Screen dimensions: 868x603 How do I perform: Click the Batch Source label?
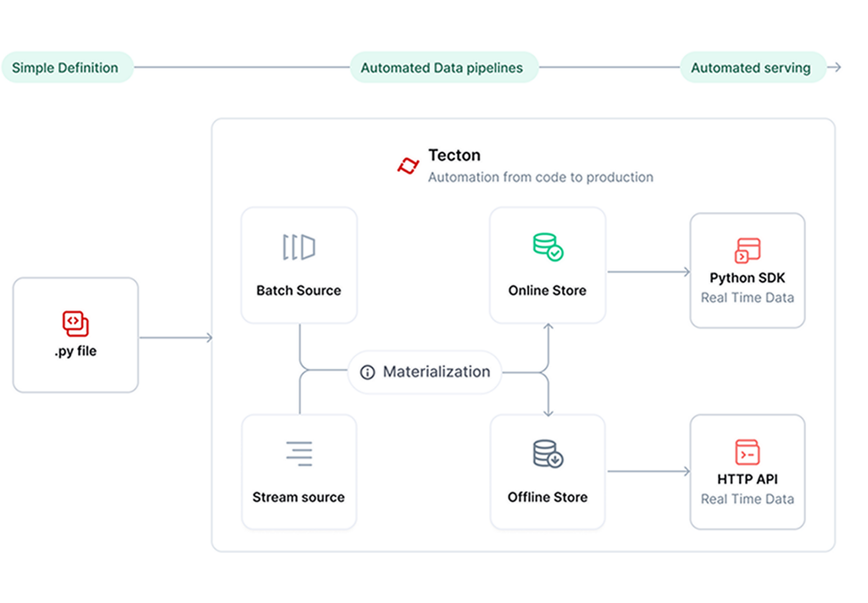click(x=298, y=290)
